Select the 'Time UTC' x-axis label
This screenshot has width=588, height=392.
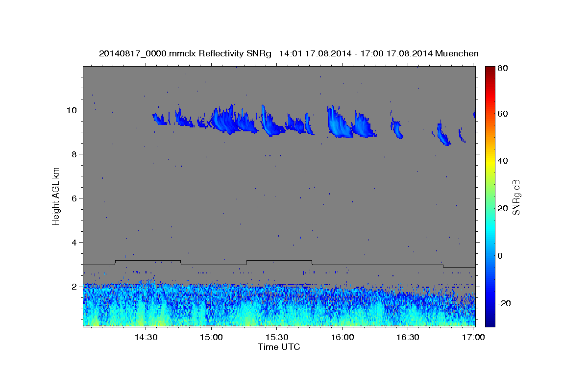click(x=279, y=347)
